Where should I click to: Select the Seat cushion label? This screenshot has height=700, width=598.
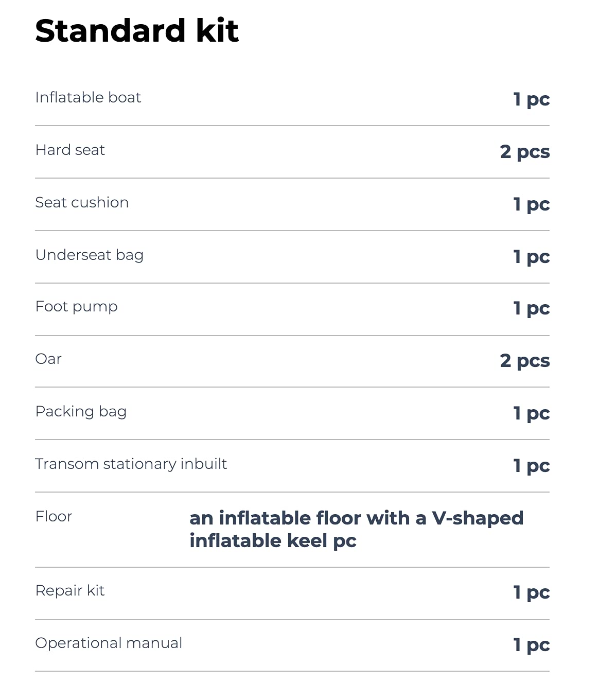[82, 202]
